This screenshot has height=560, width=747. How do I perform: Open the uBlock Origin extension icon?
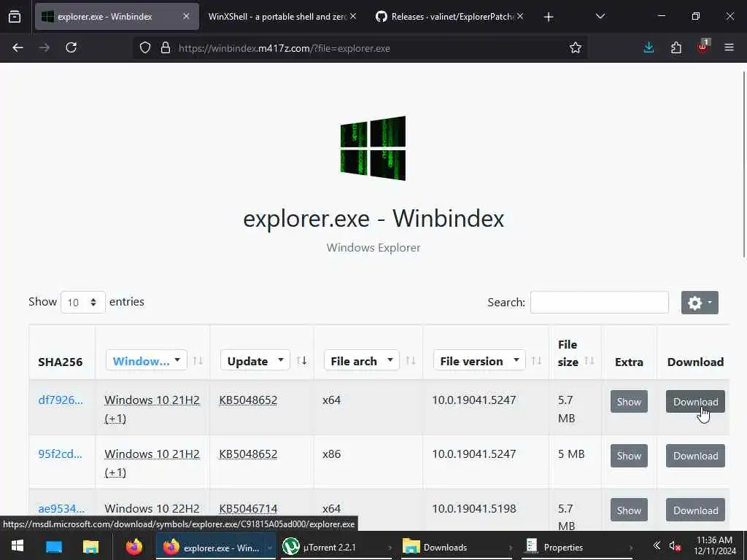703,47
